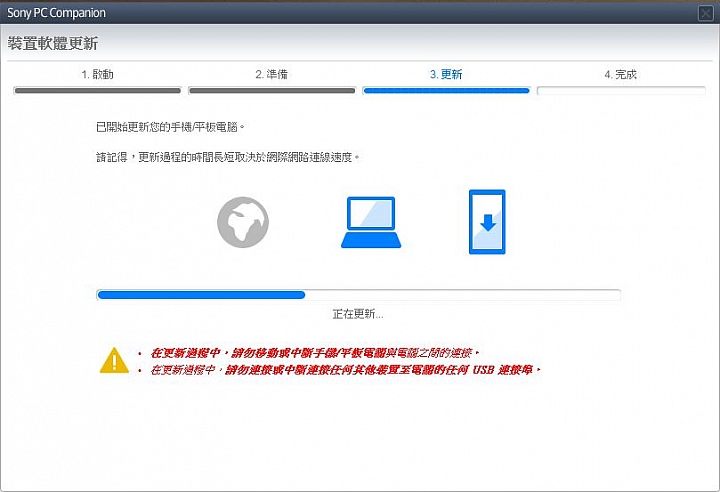This screenshot has width=720, height=492.
Task: Click the yellow warning triangle icon
Action: coord(114,361)
